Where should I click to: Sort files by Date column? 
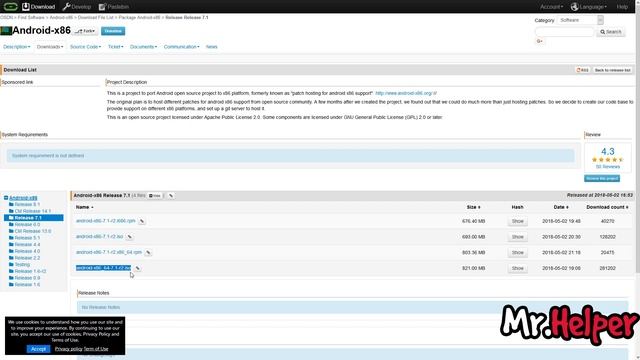(561, 207)
